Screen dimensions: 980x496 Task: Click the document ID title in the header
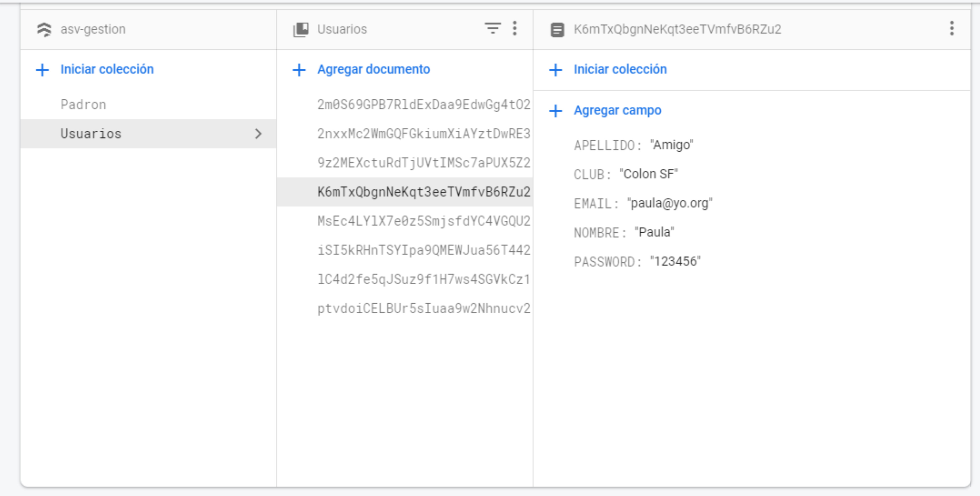[677, 29]
